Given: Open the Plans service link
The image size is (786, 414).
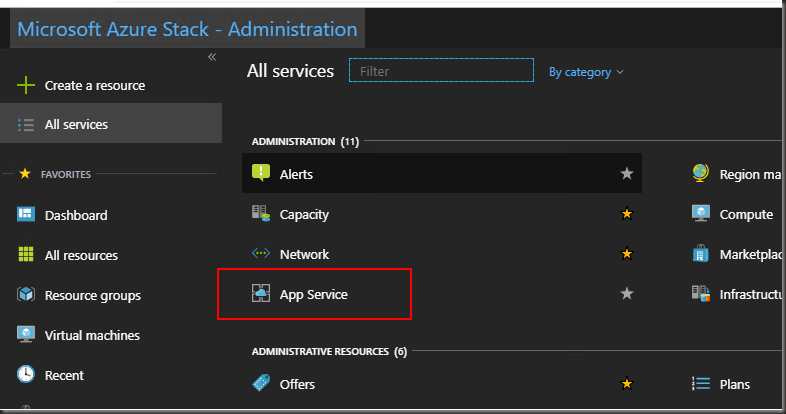Looking at the screenshot, I should click(x=734, y=384).
